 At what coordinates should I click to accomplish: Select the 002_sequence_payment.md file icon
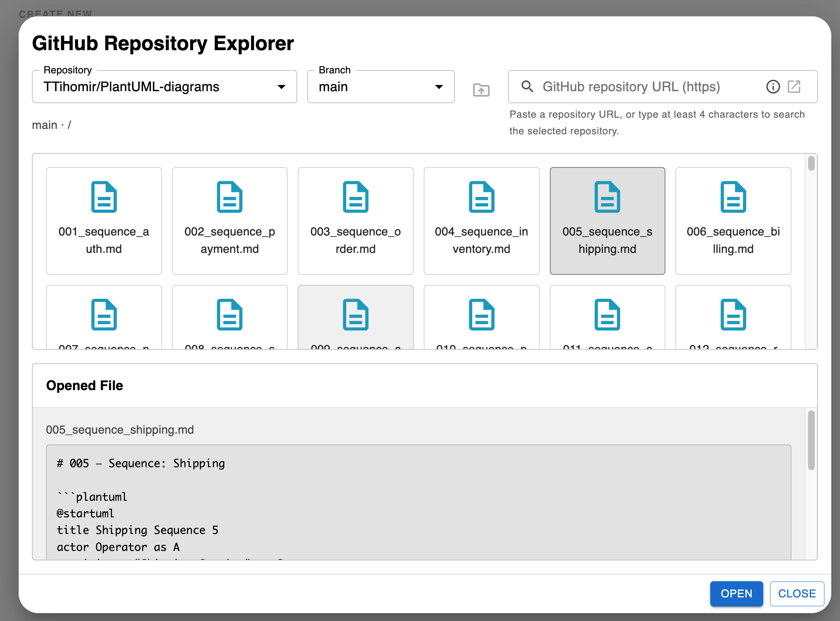[x=230, y=197]
